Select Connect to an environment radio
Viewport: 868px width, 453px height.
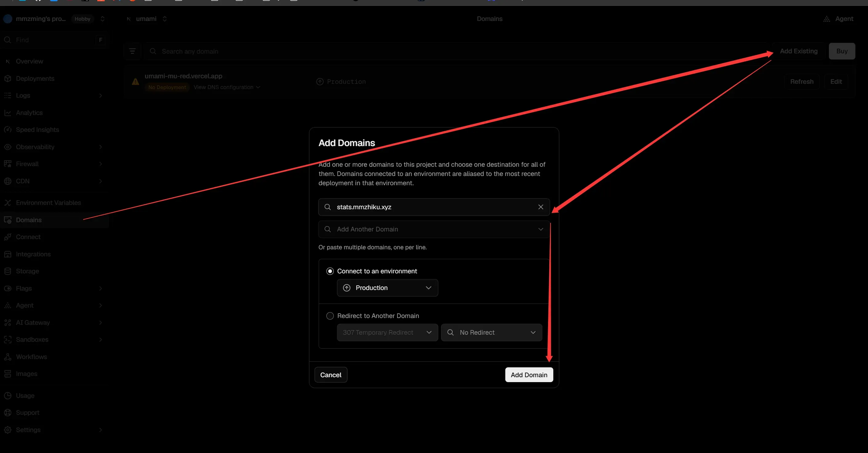(330, 271)
